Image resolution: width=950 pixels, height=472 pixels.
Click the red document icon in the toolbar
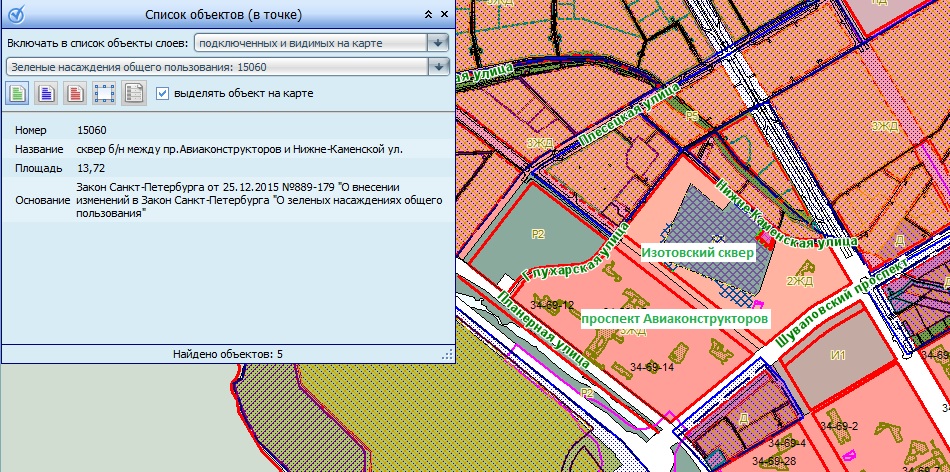[x=75, y=93]
